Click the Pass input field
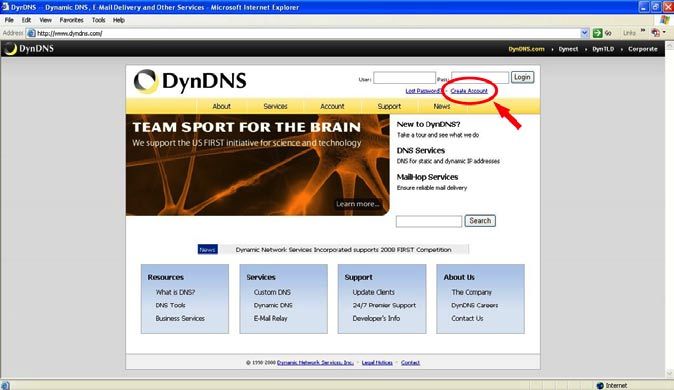The height and width of the screenshot is (390, 674). tap(480, 78)
